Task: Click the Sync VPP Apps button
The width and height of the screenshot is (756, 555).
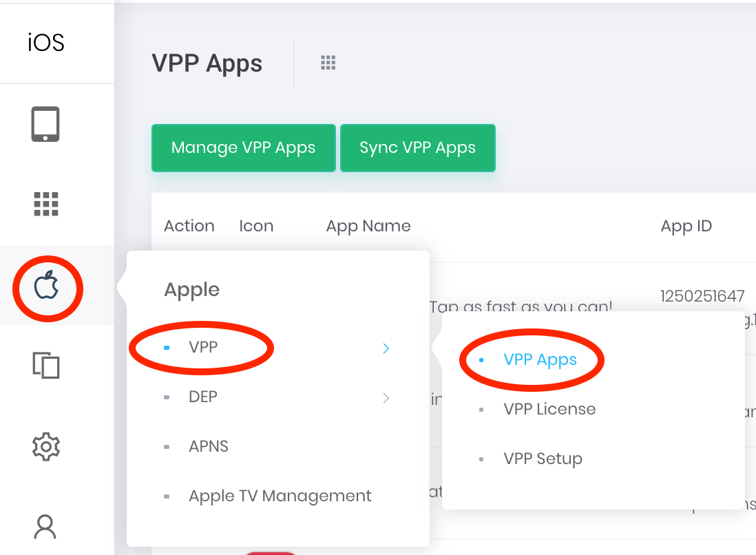Action: (417, 147)
